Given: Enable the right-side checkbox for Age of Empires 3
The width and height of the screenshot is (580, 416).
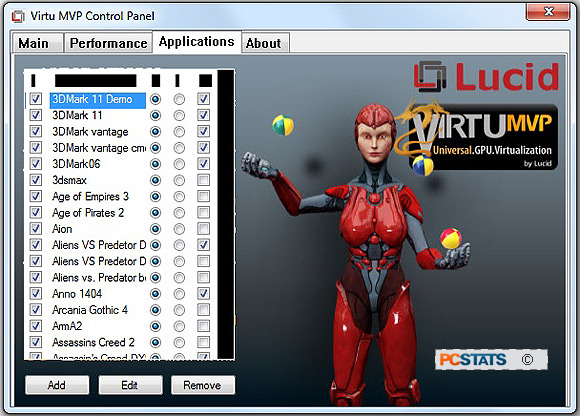Looking at the screenshot, I should click(x=203, y=196).
